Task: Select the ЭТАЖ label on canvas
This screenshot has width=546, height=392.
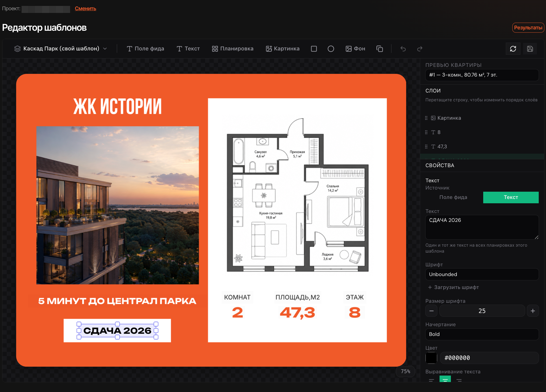Action: pyautogui.click(x=355, y=297)
